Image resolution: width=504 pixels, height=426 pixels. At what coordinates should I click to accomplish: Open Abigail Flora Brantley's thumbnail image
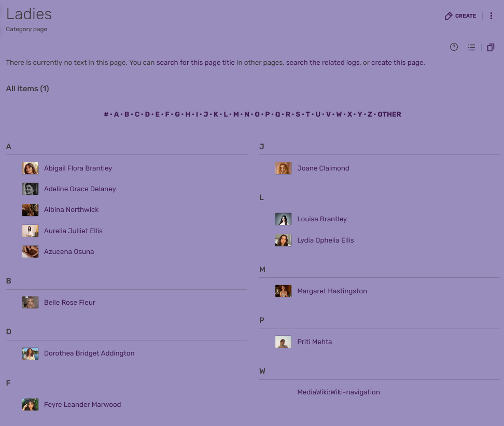31,168
